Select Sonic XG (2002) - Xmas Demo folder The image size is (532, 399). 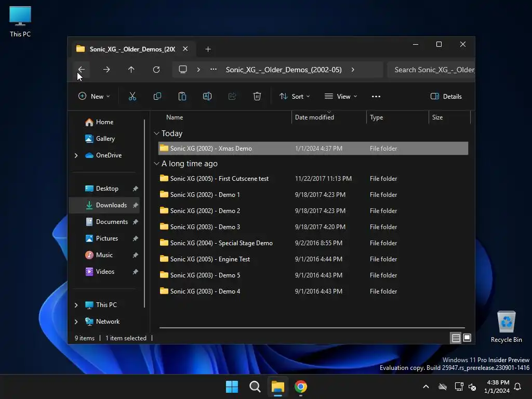click(x=313, y=149)
